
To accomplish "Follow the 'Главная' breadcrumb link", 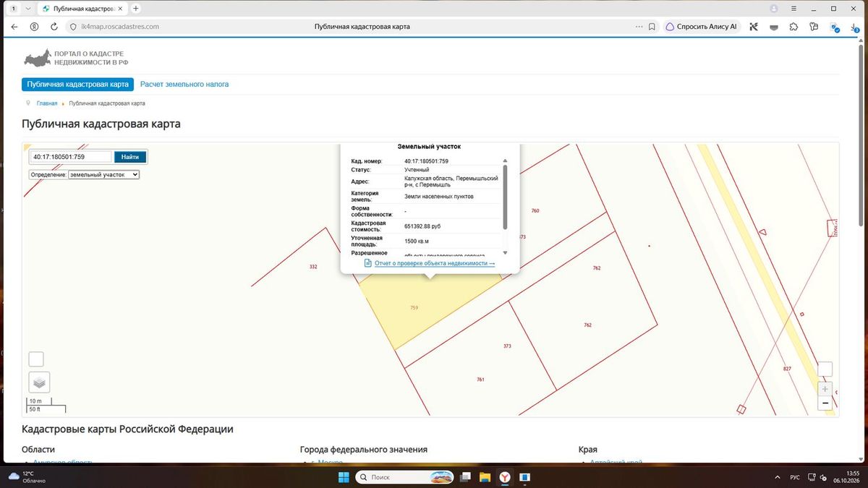I will (x=47, y=103).
